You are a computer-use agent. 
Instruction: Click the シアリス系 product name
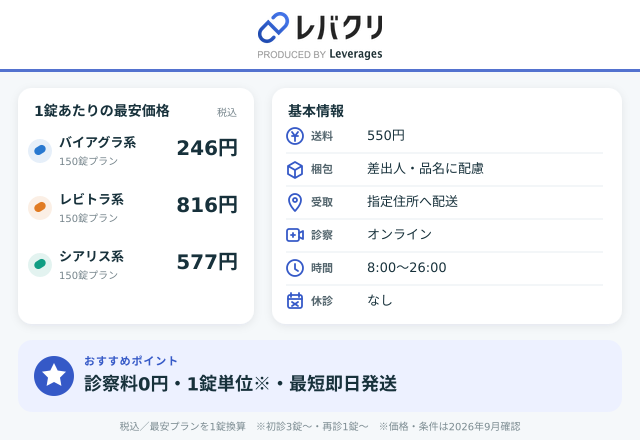[x=91, y=256]
